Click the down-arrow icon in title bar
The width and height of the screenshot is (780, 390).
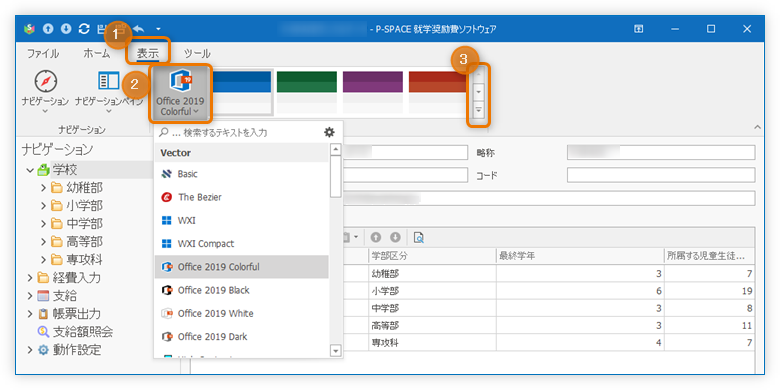tap(66, 29)
